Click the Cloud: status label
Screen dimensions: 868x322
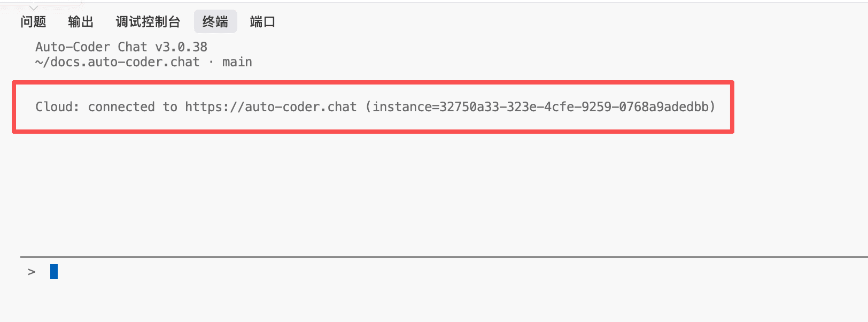(x=57, y=107)
